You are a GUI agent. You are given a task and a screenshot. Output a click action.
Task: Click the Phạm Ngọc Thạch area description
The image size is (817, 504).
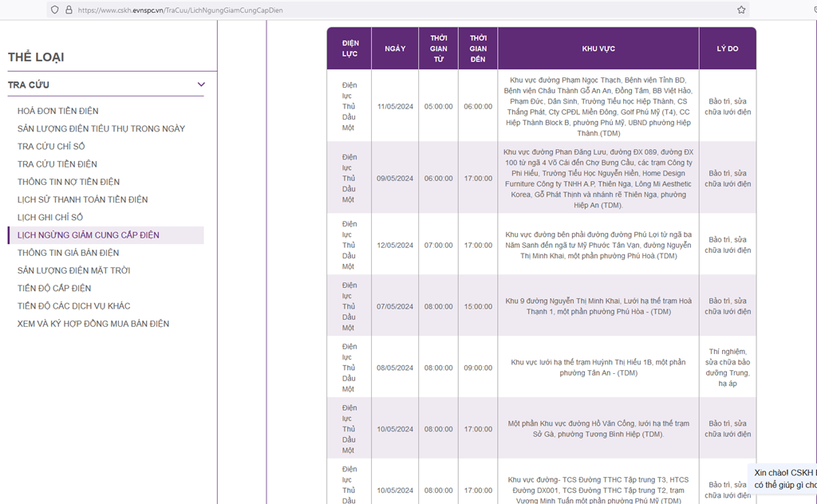pyautogui.click(x=598, y=106)
